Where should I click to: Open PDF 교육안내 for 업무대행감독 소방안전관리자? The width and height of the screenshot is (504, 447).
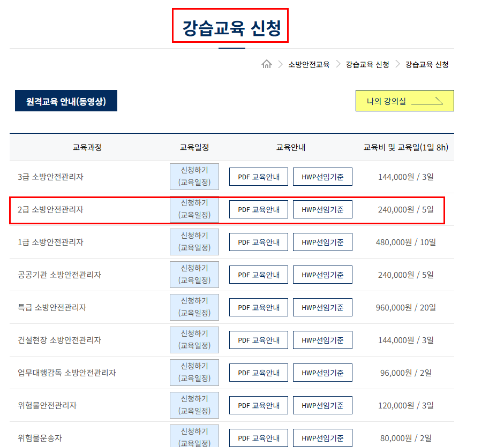(x=259, y=373)
